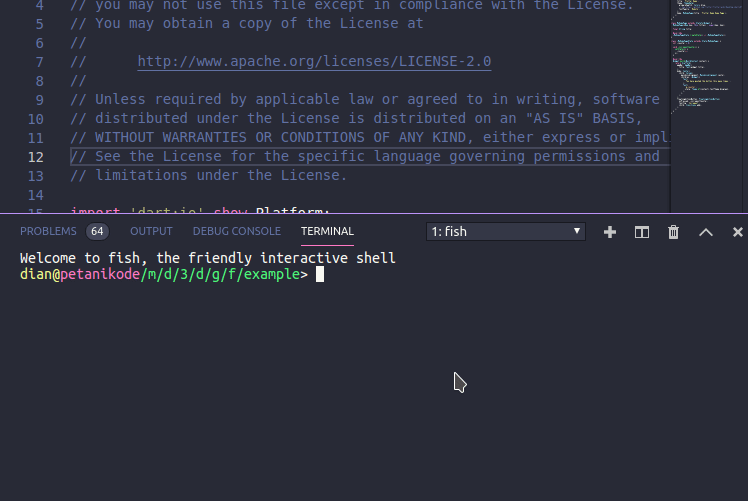Click the "Welcome to fish" terminal message

pyautogui.click(x=207, y=258)
